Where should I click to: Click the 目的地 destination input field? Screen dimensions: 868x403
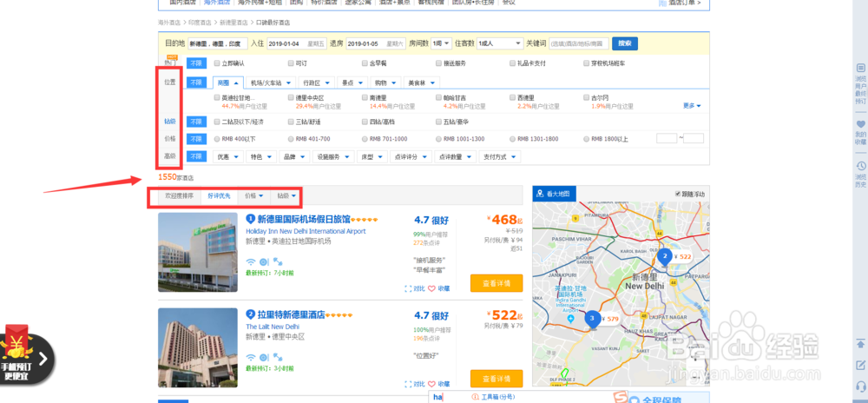[218, 43]
